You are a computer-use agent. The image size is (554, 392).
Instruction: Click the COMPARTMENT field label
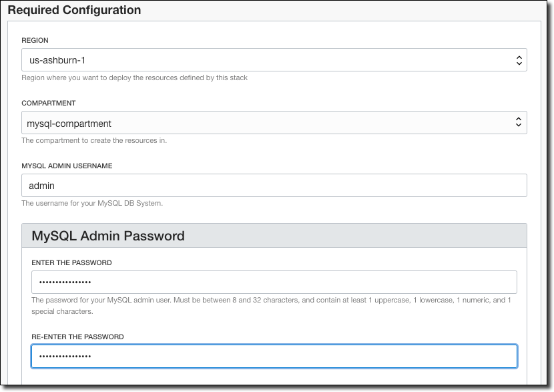click(48, 104)
